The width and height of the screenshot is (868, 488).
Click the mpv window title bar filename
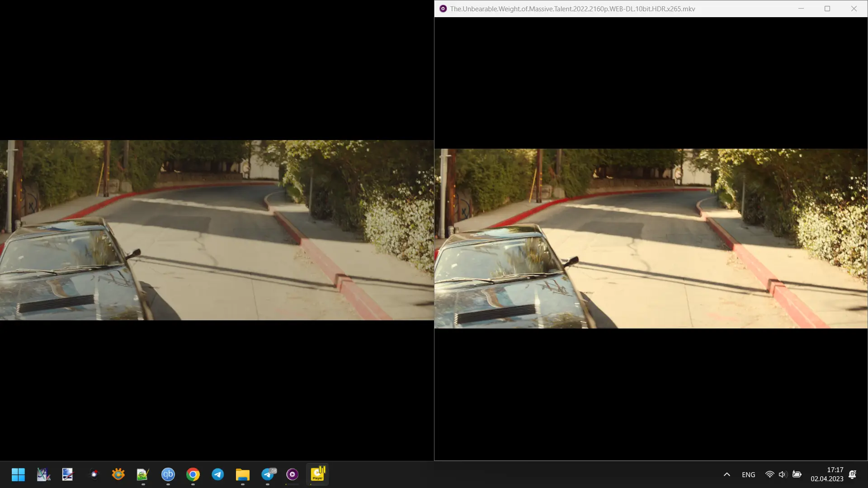click(572, 9)
